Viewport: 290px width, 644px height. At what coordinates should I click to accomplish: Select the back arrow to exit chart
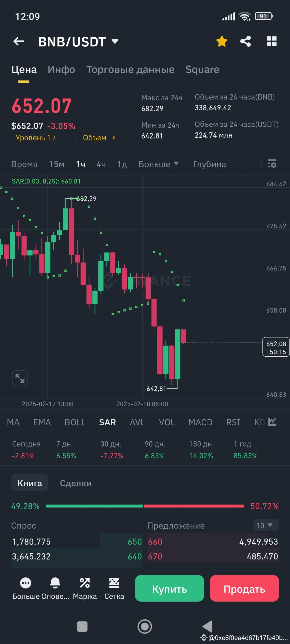coord(18,41)
